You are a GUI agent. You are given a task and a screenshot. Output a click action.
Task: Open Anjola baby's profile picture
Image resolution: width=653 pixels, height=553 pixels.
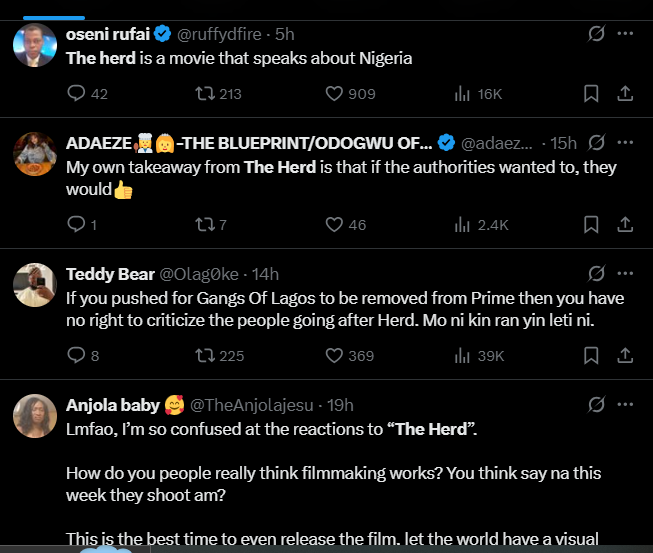point(35,416)
